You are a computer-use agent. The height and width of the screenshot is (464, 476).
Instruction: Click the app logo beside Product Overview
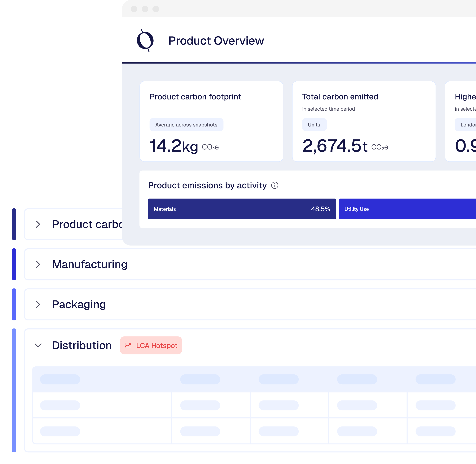(x=145, y=41)
